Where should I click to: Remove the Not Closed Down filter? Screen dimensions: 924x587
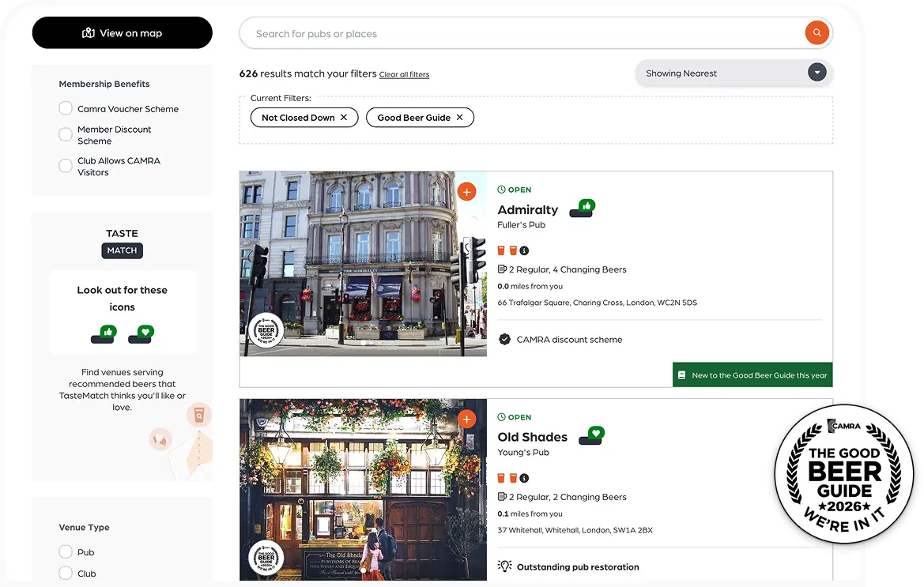pyautogui.click(x=344, y=118)
